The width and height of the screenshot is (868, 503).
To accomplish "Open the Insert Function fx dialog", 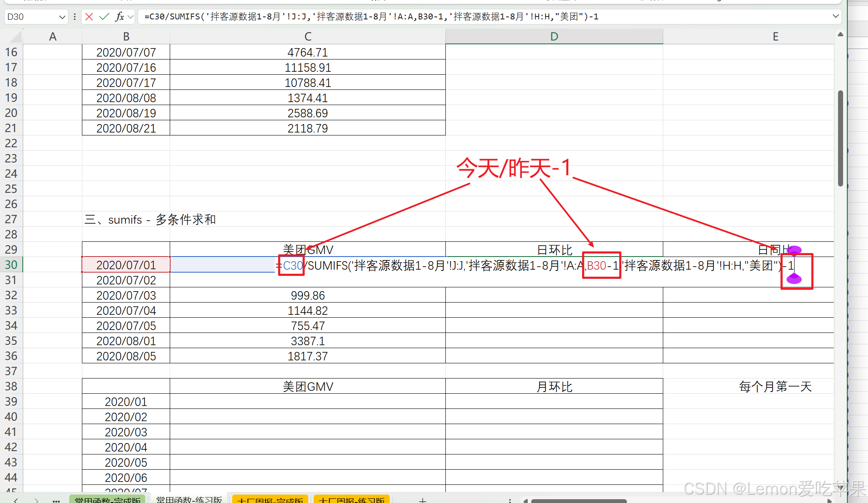I will pyautogui.click(x=120, y=17).
